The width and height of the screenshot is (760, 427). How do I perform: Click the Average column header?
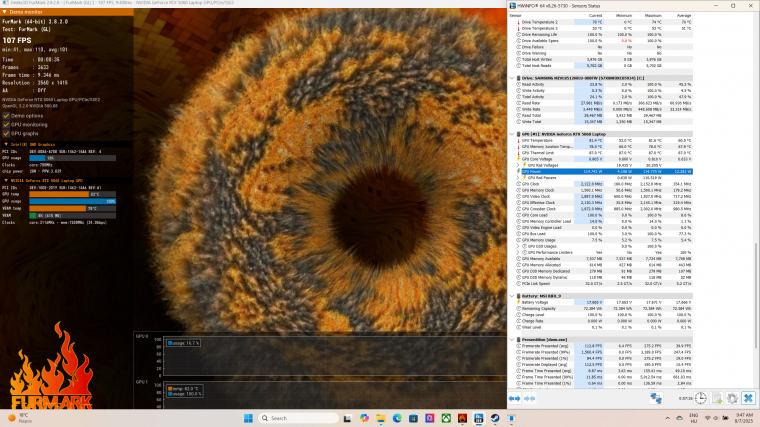click(x=683, y=16)
